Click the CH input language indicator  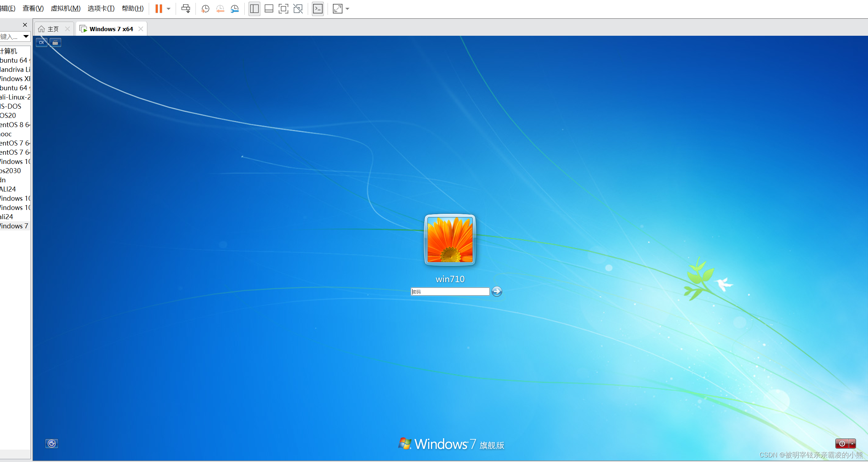[41, 42]
